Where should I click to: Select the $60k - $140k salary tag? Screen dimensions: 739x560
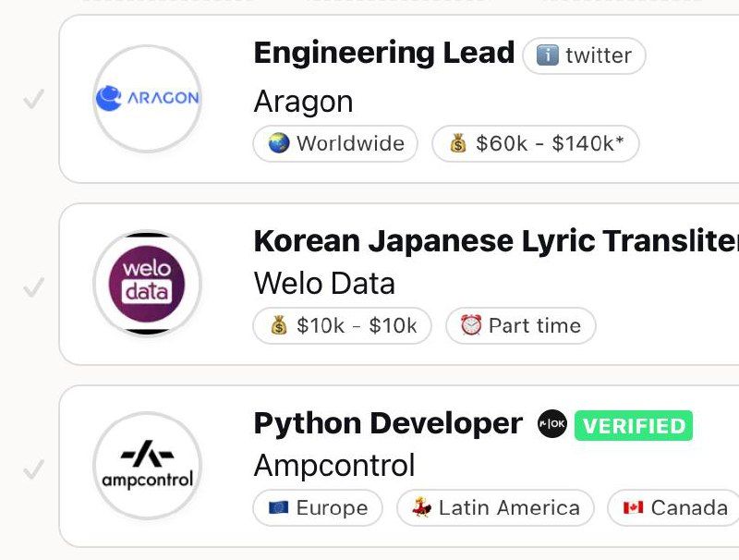(x=536, y=143)
